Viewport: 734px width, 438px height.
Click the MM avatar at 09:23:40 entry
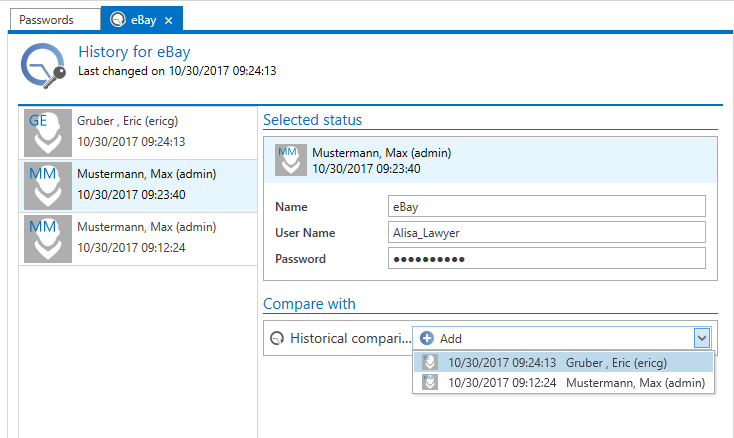[48, 186]
